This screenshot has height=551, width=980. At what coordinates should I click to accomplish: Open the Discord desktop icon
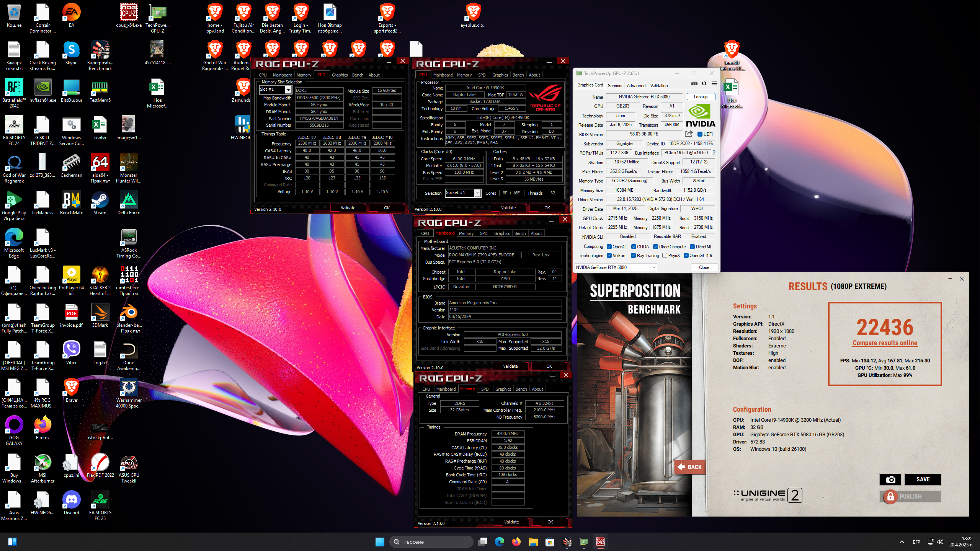pos(71,504)
